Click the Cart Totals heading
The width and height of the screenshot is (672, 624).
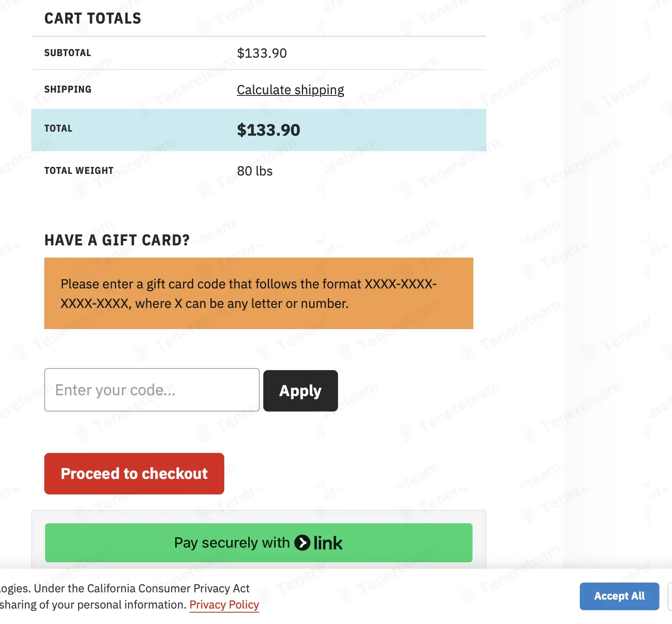[x=93, y=18]
